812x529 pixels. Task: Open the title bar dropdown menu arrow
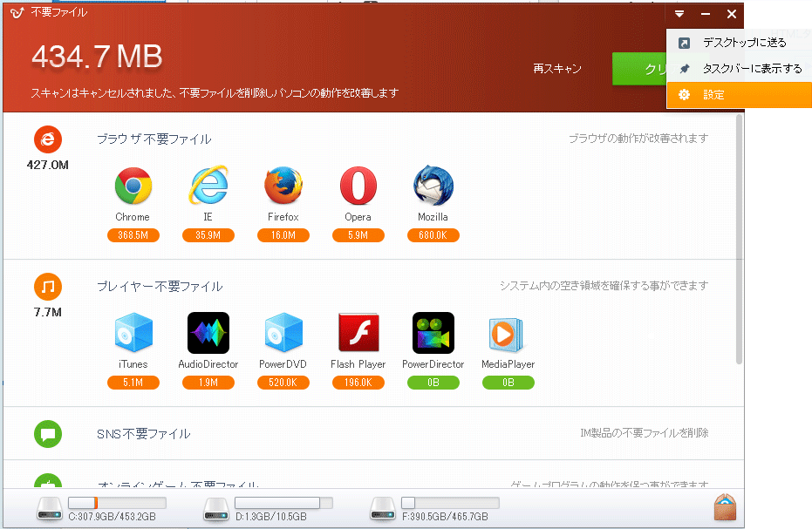[x=679, y=14]
